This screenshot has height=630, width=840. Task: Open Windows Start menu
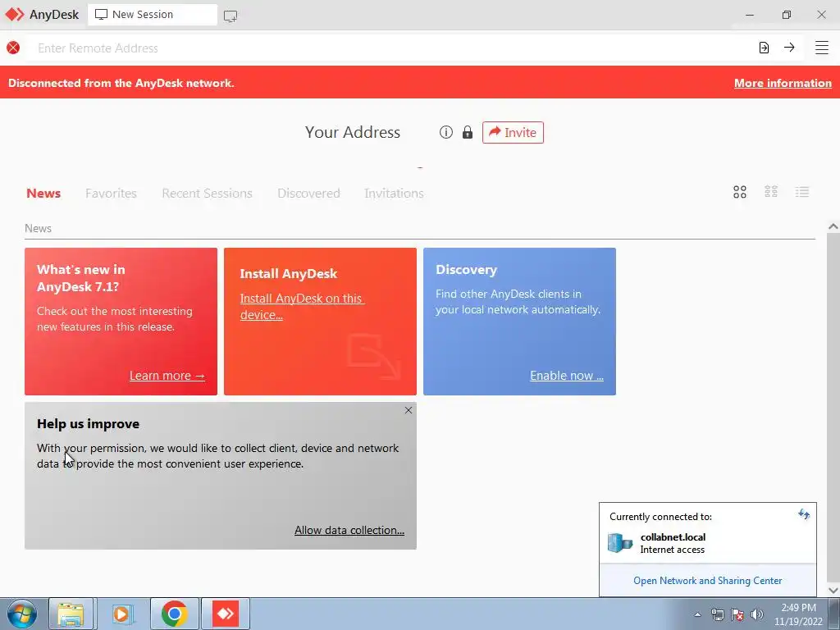coord(22,614)
